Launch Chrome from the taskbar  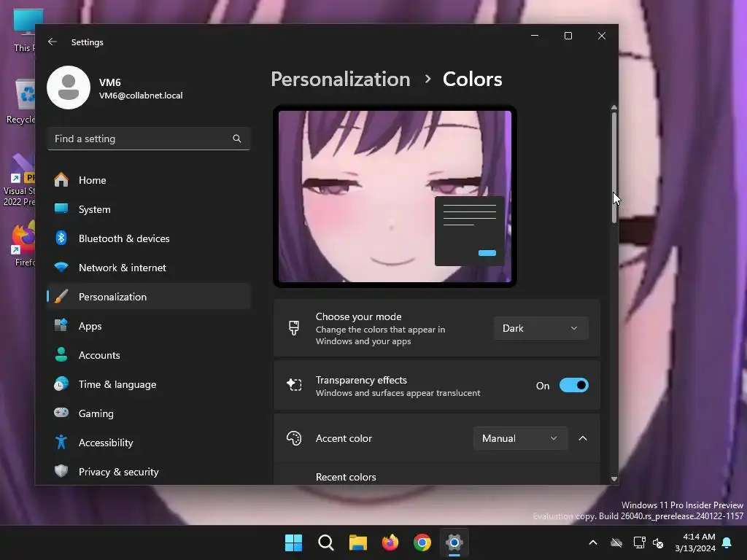coord(422,542)
